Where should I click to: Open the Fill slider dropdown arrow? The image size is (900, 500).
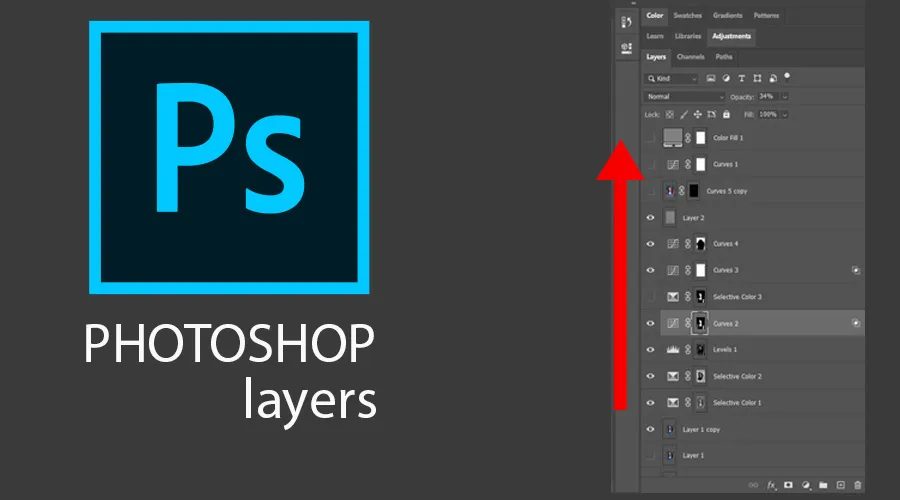[785, 115]
